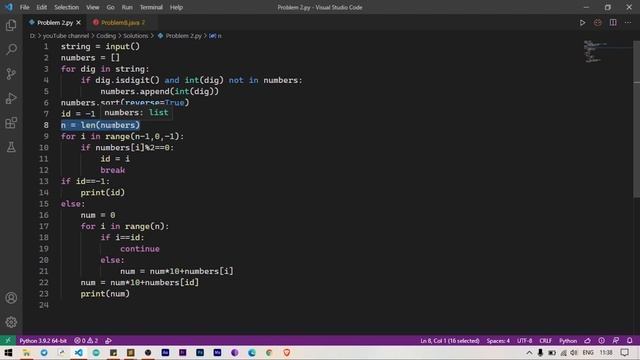The width and height of the screenshot is (640, 360).
Task: Click 'continue' on line 19
Action: point(140,249)
